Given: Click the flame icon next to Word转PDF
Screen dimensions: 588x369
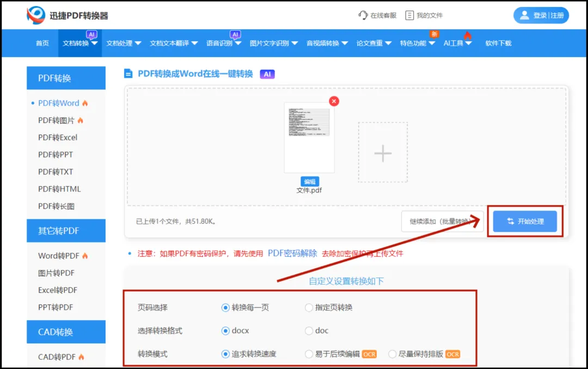Looking at the screenshot, I should [x=85, y=256].
